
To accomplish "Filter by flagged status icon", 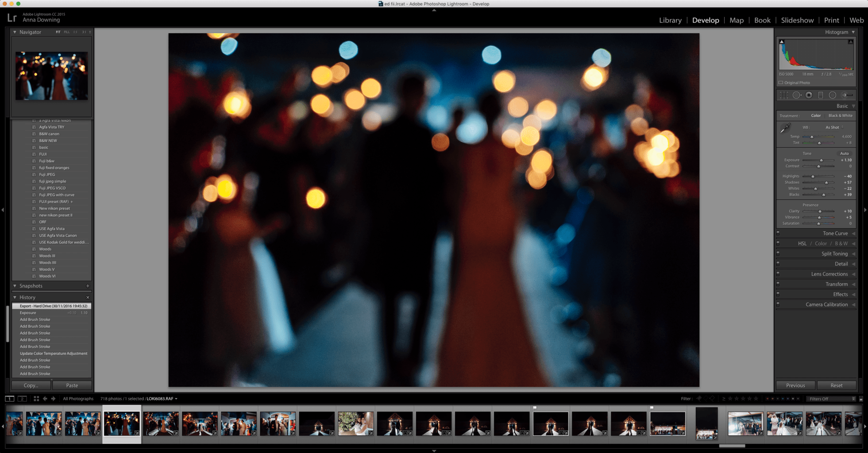I will [x=699, y=399].
